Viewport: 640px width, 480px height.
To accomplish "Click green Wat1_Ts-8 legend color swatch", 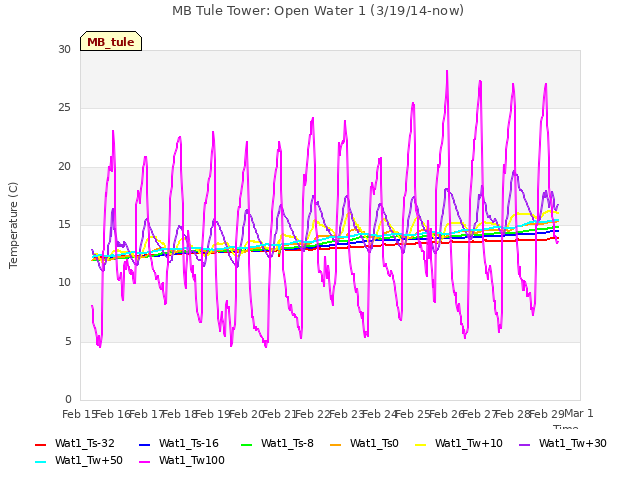I will pyautogui.click(x=247, y=444).
